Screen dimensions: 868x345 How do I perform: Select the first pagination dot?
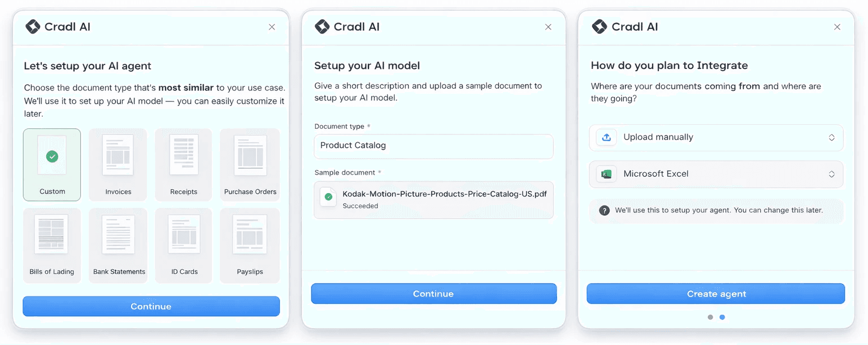click(710, 317)
